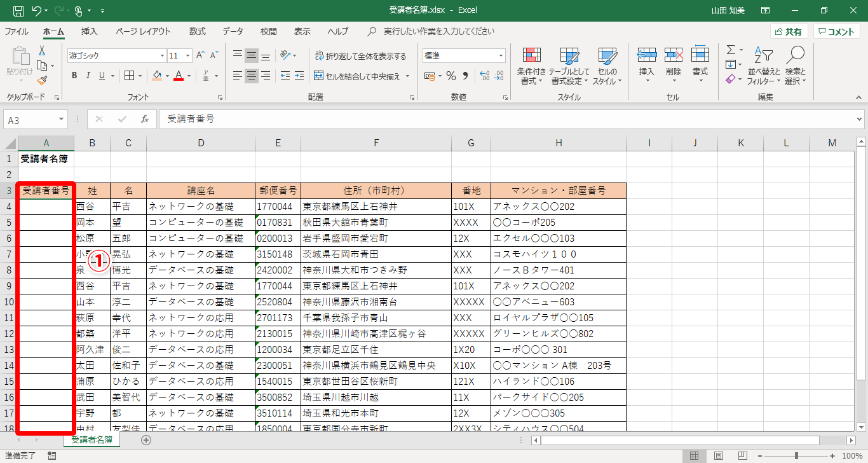Decrease indent of cell contents
Viewport: 868px width, 463px height.
(x=285, y=76)
